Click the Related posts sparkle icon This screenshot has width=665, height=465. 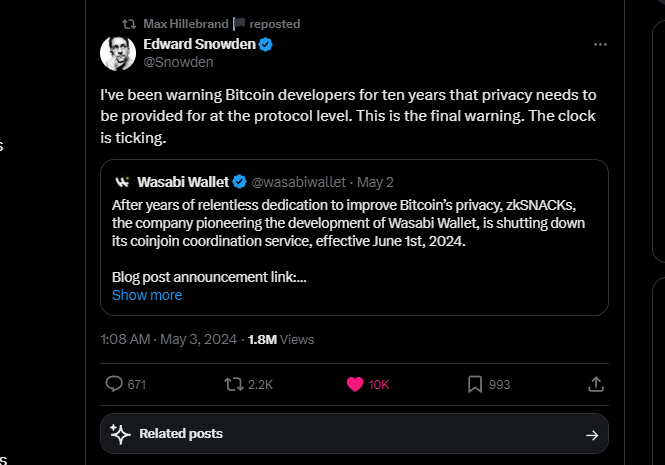pyautogui.click(x=120, y=434)
